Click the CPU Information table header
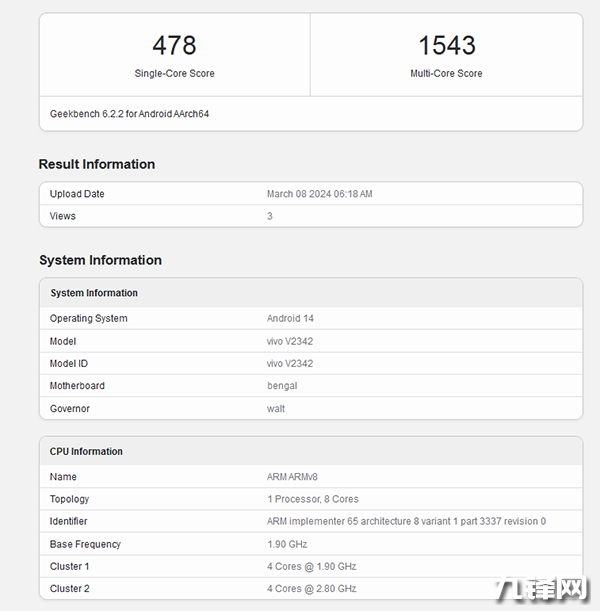The width and height of the screenshot is (600, 611). click(x=86, y=452)
